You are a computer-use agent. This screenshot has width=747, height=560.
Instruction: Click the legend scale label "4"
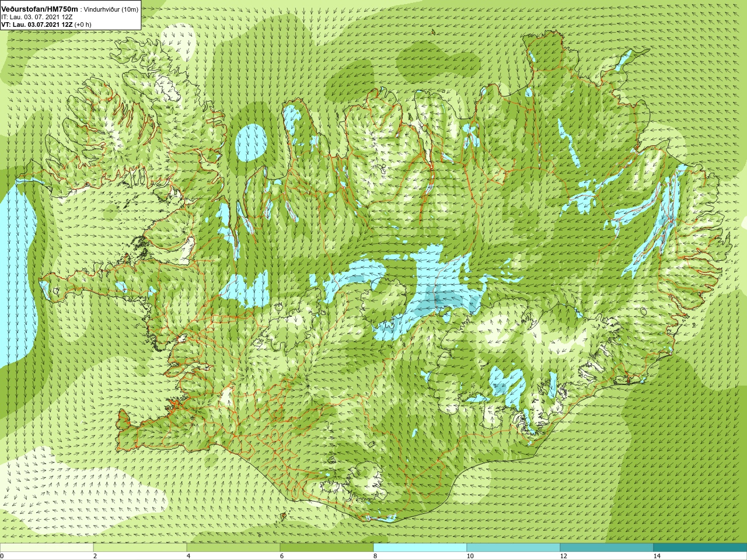(189, 556)
